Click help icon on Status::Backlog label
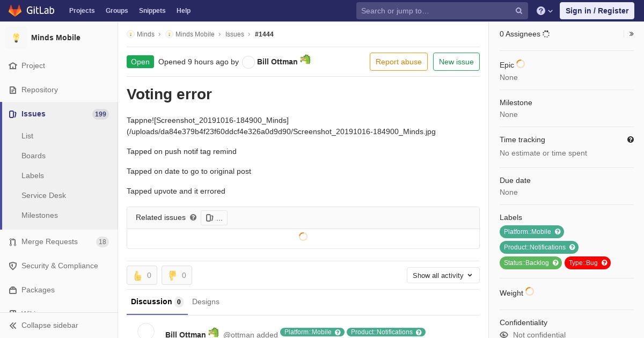 click(555, 263)
